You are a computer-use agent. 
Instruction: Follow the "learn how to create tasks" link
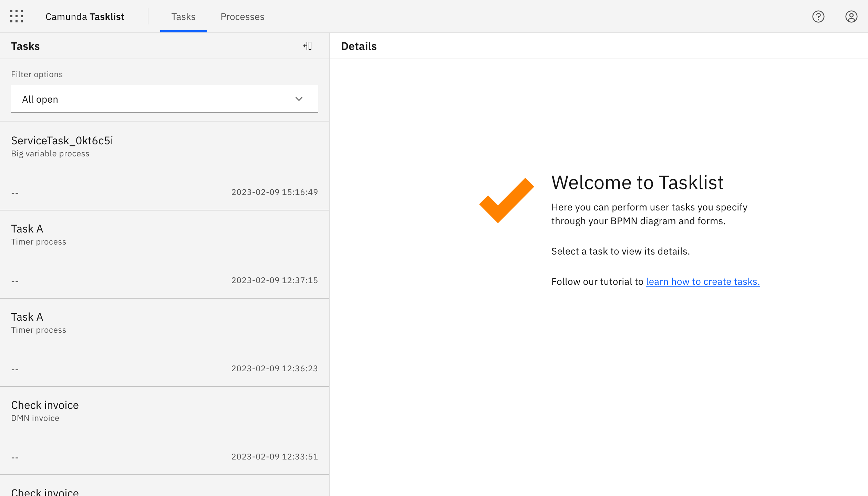coord(703,281)
